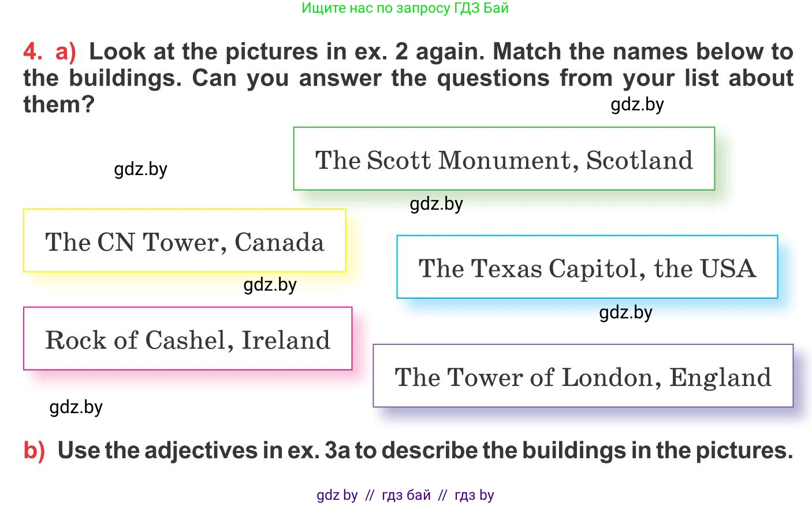The image size is (812, 505).
Task: Click gdz.by watermark below CN Tower box
Action: [270, 284]
